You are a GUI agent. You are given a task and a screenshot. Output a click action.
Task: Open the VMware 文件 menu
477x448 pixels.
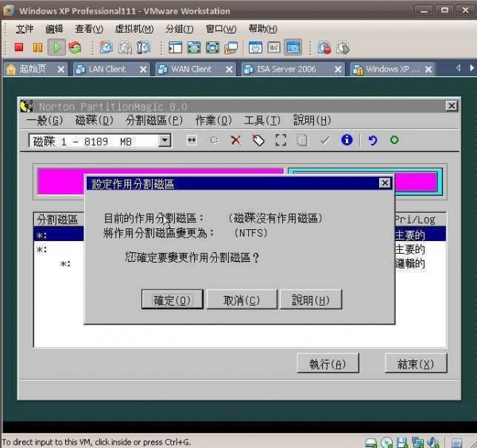pos(25,29)
